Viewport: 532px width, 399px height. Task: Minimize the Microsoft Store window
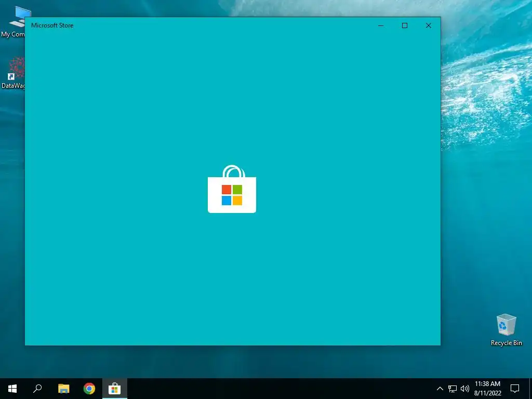(381, 25)
